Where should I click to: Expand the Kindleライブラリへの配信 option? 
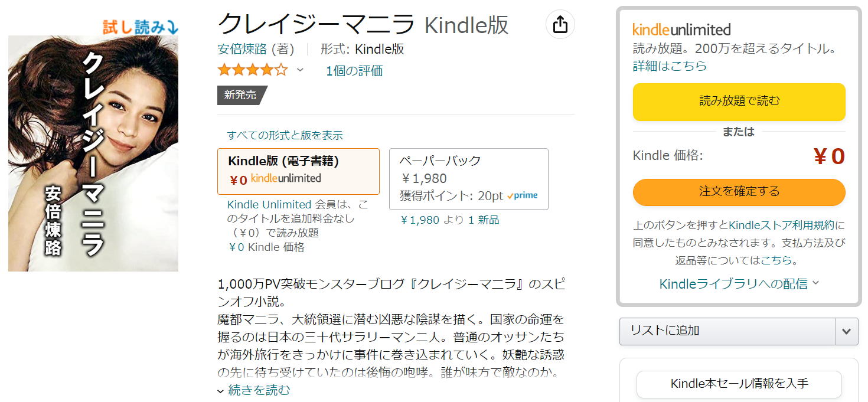(739, 284)
